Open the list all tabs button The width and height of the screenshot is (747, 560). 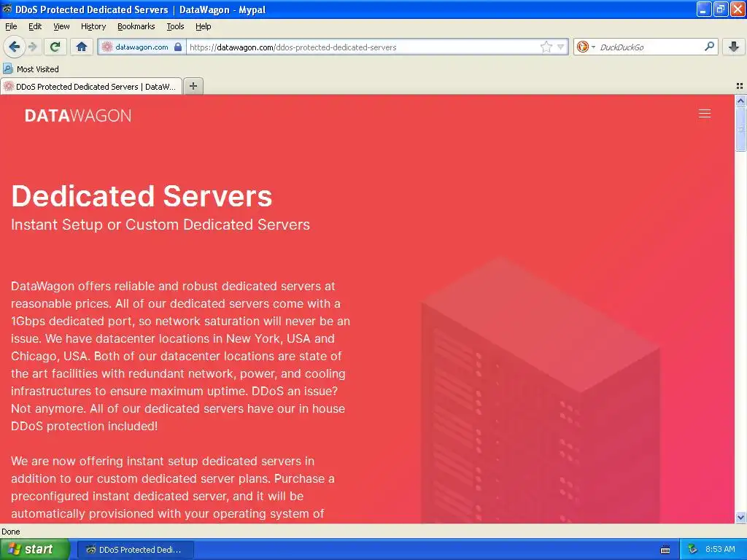[740, 86]
